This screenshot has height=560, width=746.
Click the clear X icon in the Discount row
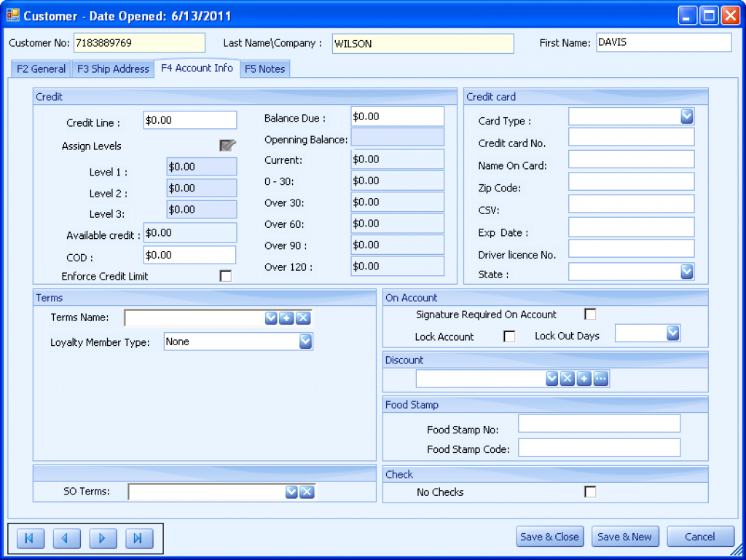click(x=568, y=378)
